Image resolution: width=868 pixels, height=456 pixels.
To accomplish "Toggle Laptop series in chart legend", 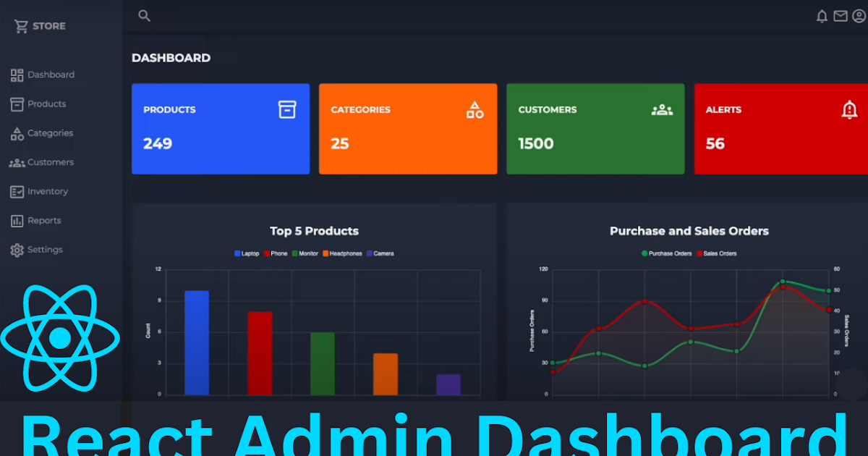I will (x=247, y=254).
